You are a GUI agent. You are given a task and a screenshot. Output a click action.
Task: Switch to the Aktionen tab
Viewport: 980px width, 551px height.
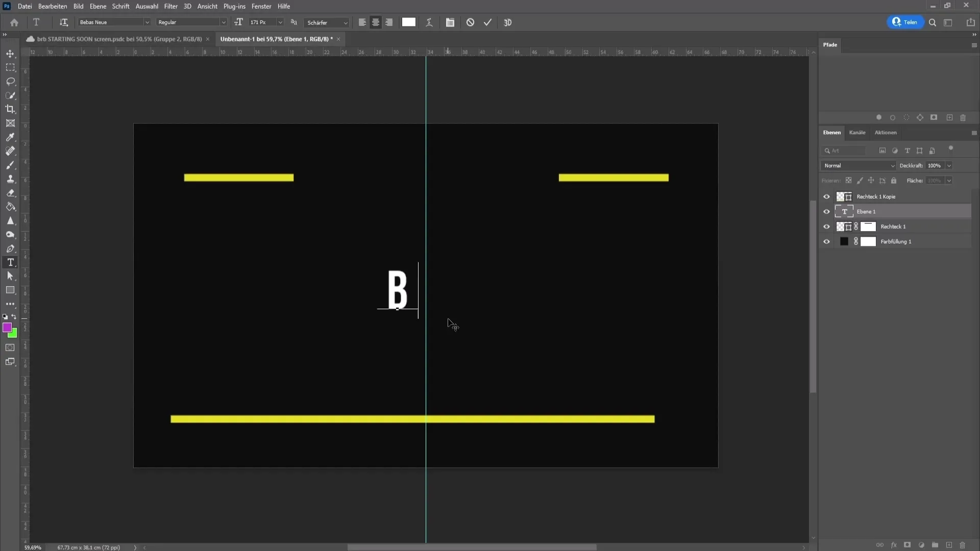click(x=885, y=132)
